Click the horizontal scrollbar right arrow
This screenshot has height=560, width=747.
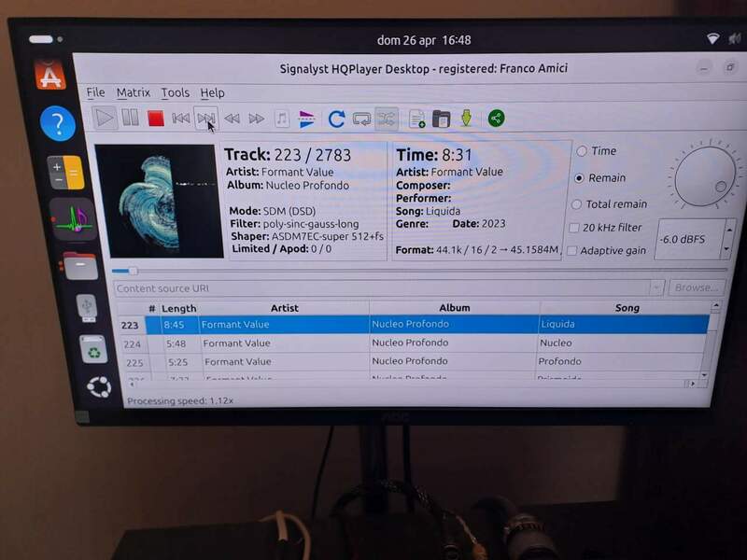tap(692, 384)
